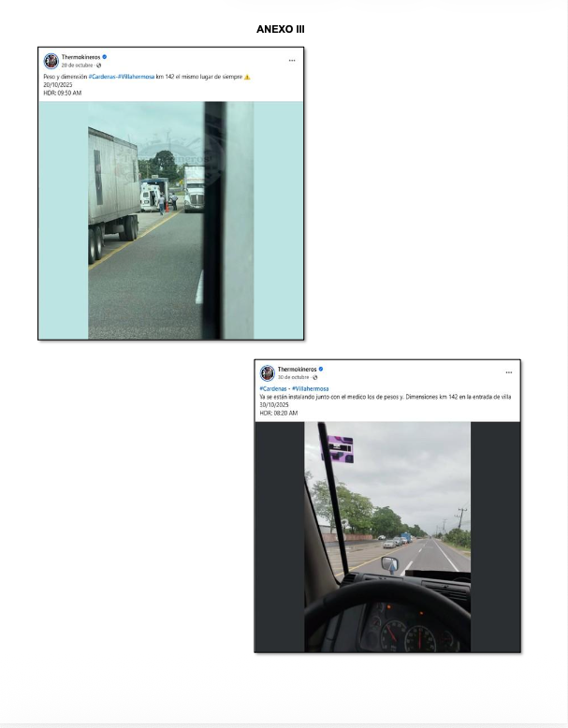Open the highway trailer trucks photo
This screenshot has height=728, width=568.
171,221
